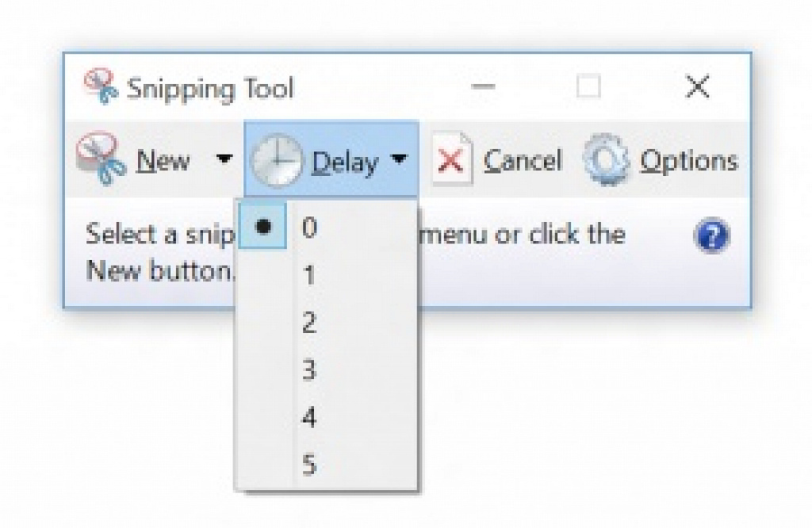Click the Cancel button label
812x528 pixels.
(523, 160)
